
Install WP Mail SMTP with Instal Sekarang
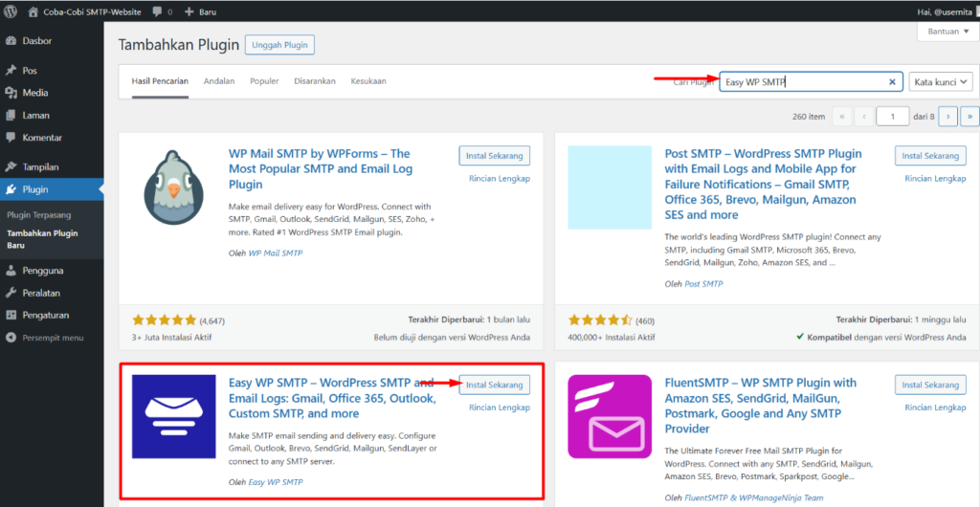pyautogui.click(x=495, y=156)
